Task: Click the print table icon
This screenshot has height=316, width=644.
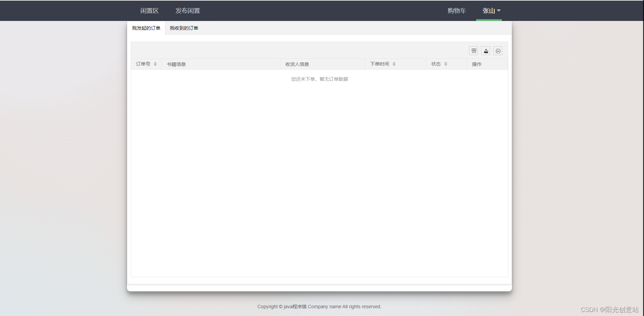Action: coord(498,51)
